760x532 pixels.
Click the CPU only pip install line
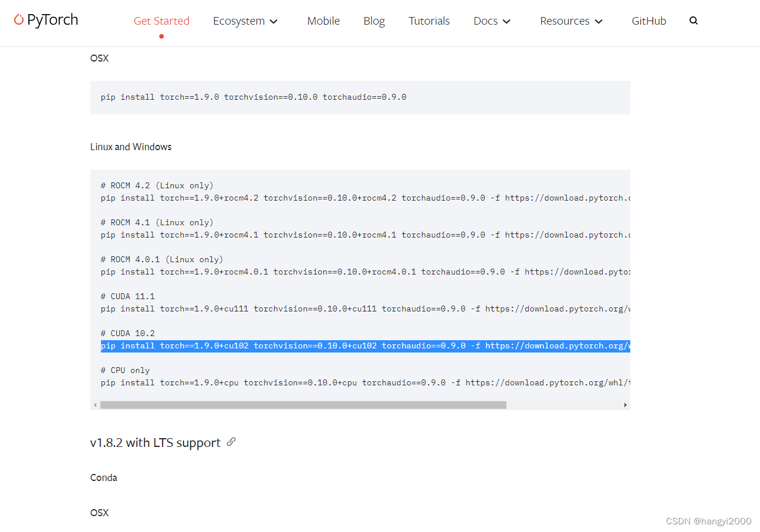[x=365, y=382]
